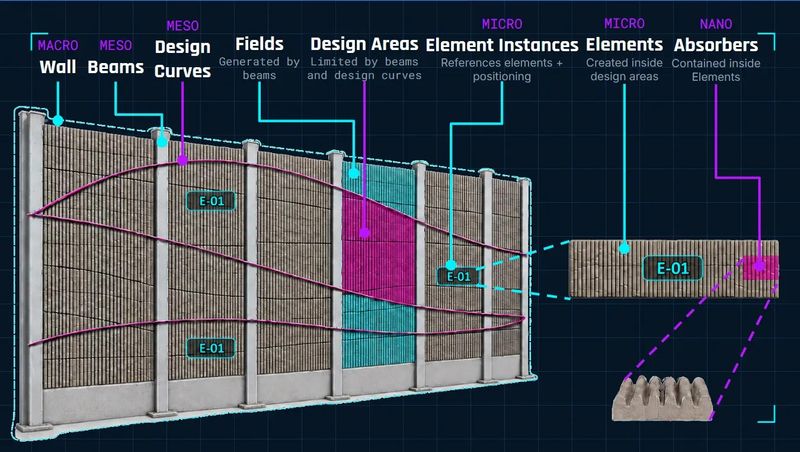Select the lower cyan field region on the wall
The width and height of the screenshot is (800, 452).
(x=378, y=332)
